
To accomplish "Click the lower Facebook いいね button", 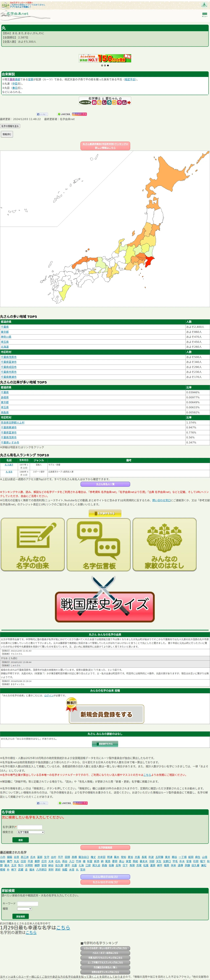I will click(x=42, y=803).
